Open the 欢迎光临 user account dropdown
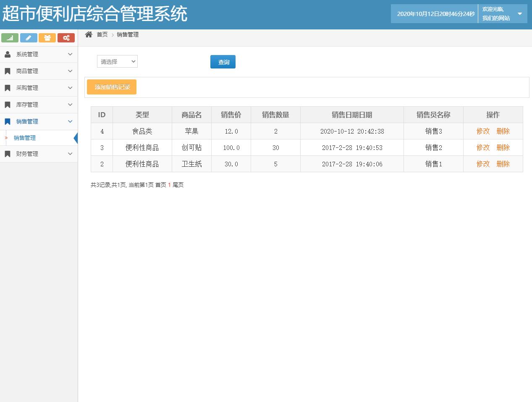 click(502, 13)
